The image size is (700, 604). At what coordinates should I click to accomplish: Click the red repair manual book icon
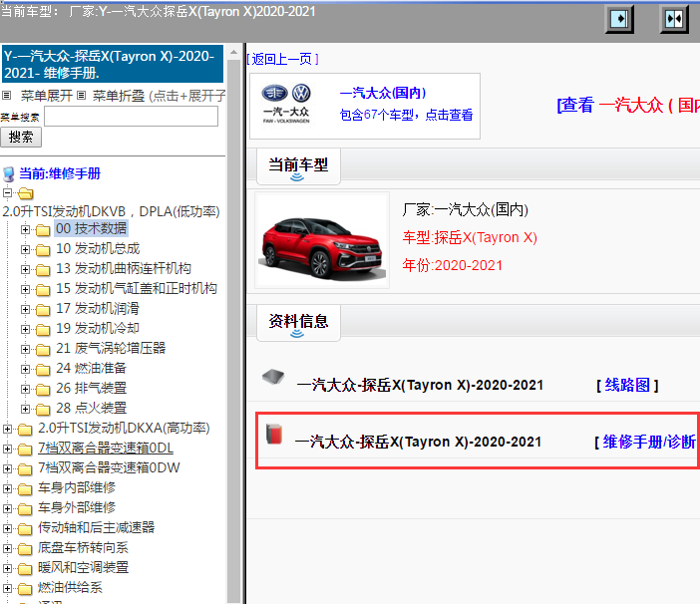pyautogui.click(x=274, y=434)
